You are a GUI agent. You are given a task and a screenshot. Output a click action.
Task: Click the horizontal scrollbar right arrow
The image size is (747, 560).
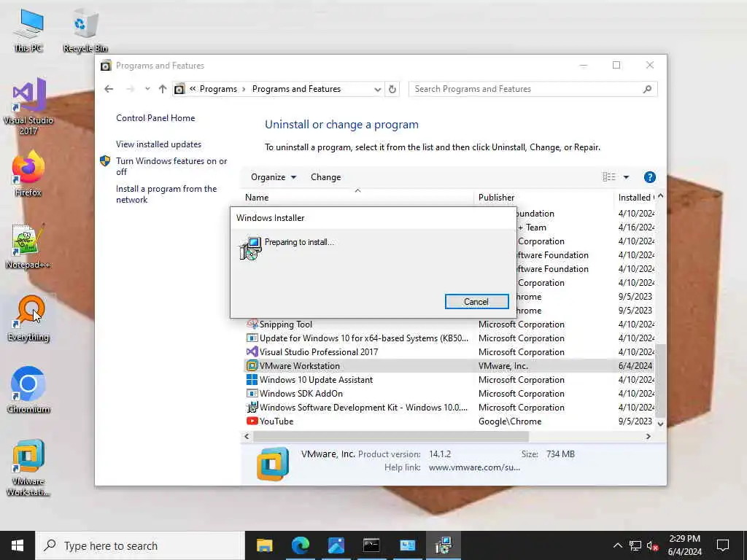(x=648, y=436)
